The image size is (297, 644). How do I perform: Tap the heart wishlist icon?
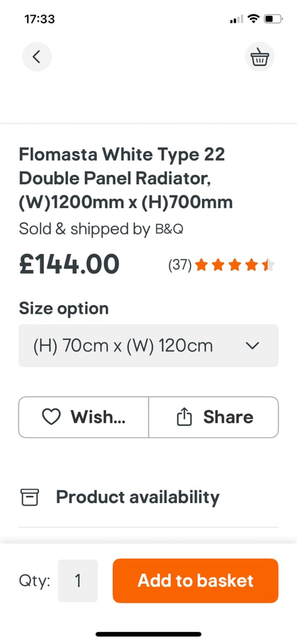point(52,418)
